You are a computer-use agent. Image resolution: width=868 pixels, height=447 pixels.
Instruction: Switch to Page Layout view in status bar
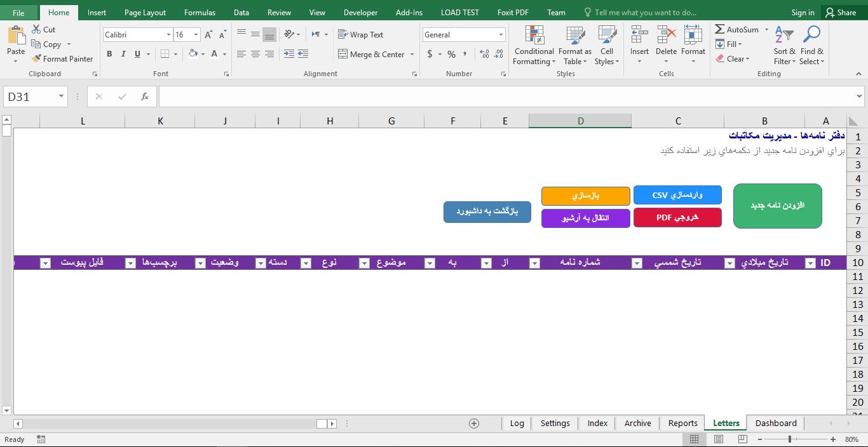click(719, 439)
